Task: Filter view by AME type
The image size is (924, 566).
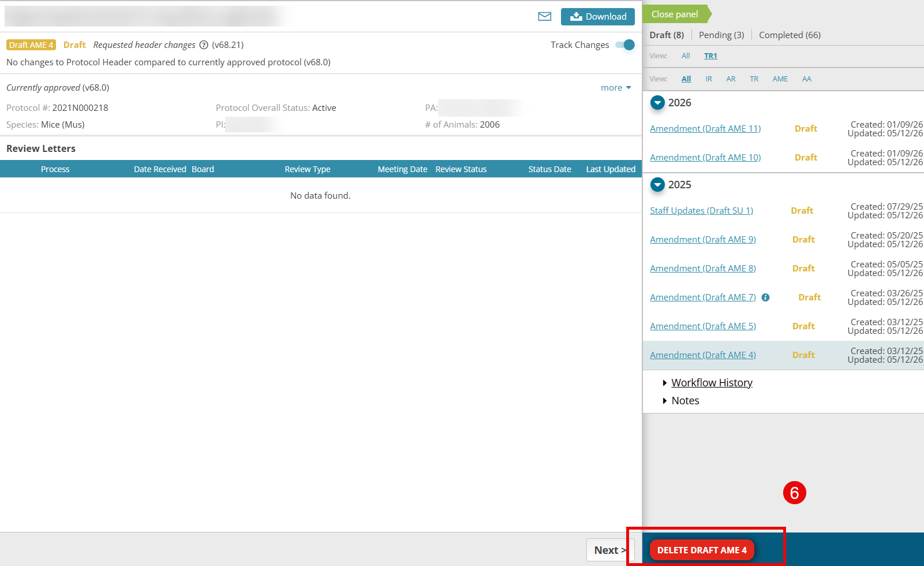Action: (x=780, y=79)
